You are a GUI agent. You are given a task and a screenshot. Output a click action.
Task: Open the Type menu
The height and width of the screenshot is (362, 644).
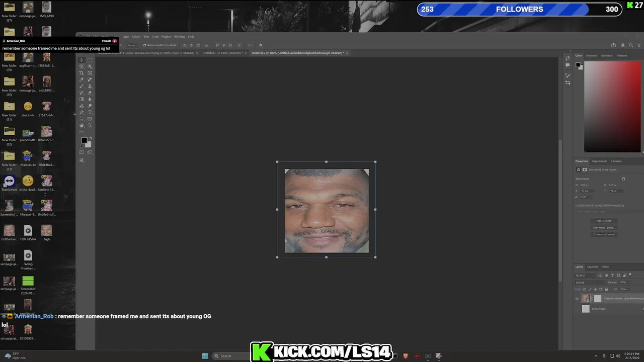click(125, 37)
